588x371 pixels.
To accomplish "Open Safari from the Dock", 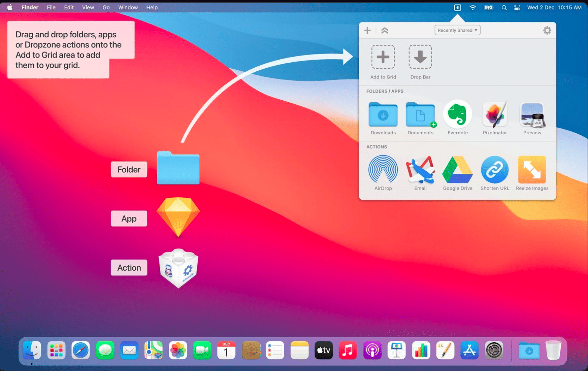I will (x=81, y=350).
